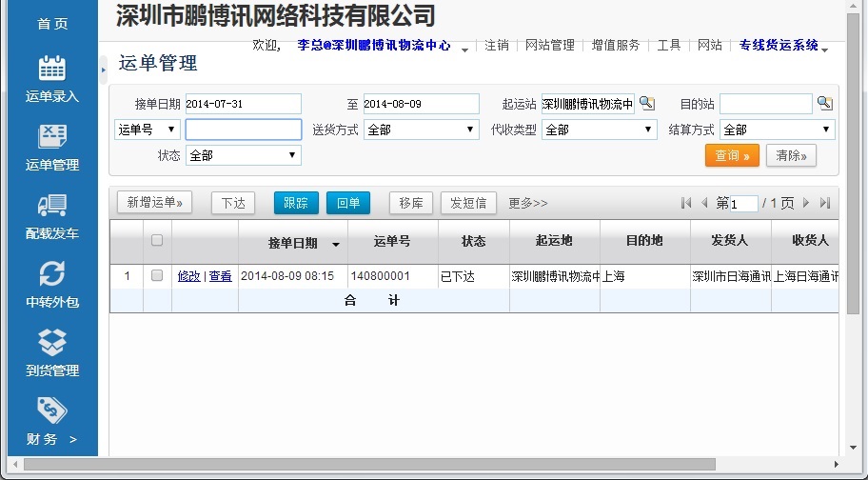Click the 发短信 button
This screenshot has height=480, width=868.
(468, 203)
